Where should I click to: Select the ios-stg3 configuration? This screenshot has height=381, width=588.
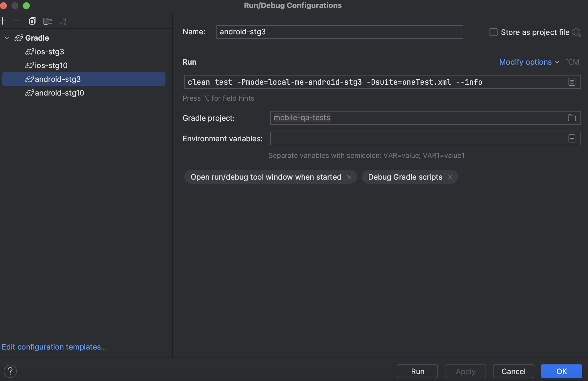[x=84, y=52]
